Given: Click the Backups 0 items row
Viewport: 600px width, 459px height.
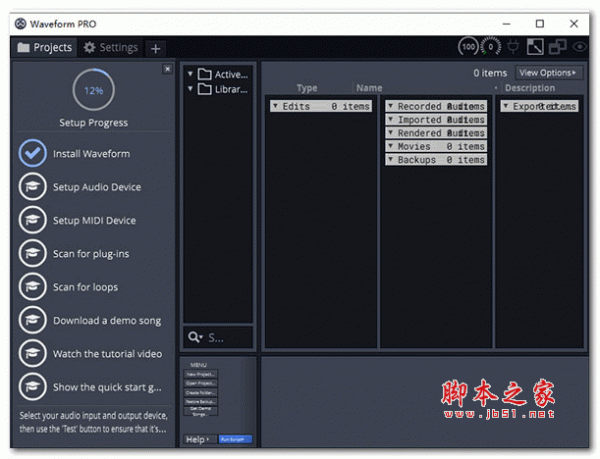Looking at the screenshot, I should [436, 160].
